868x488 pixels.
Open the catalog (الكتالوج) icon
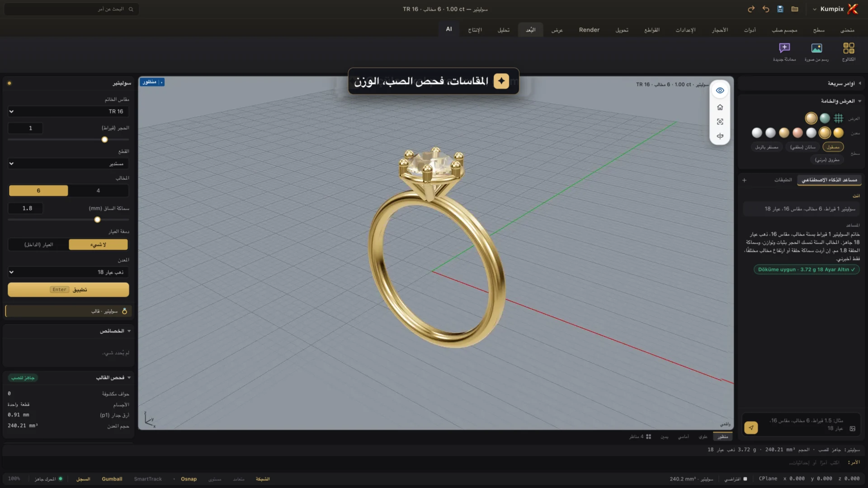(x=849, y=52)
